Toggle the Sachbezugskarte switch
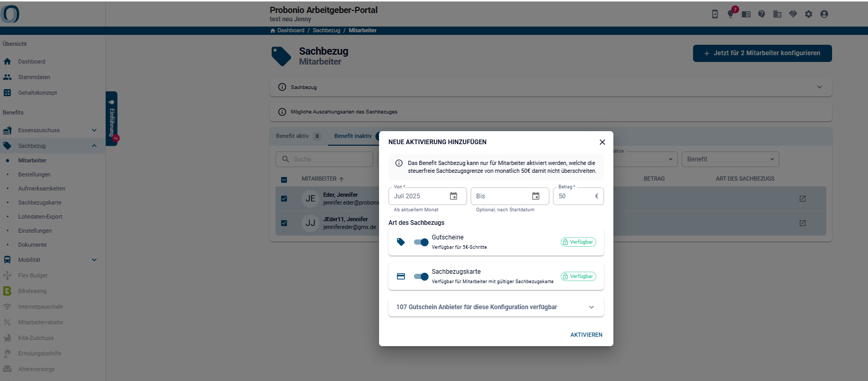This screenshot has height=381, width=868. (421, 276)
